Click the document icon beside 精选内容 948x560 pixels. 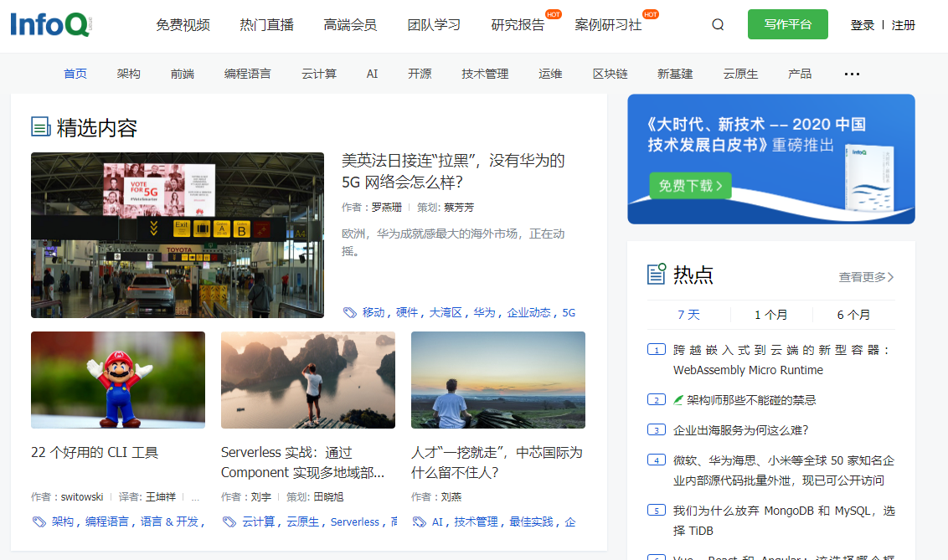pos(39,126)
